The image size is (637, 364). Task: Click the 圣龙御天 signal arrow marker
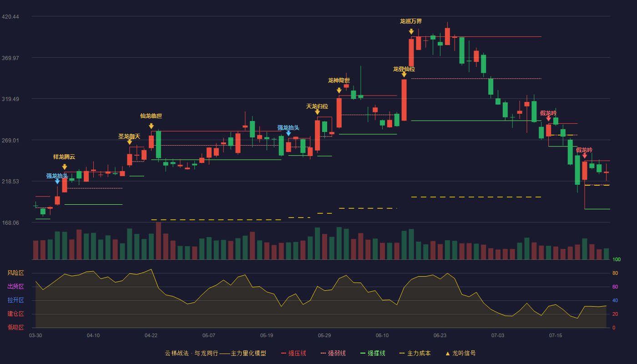[130, 142]
